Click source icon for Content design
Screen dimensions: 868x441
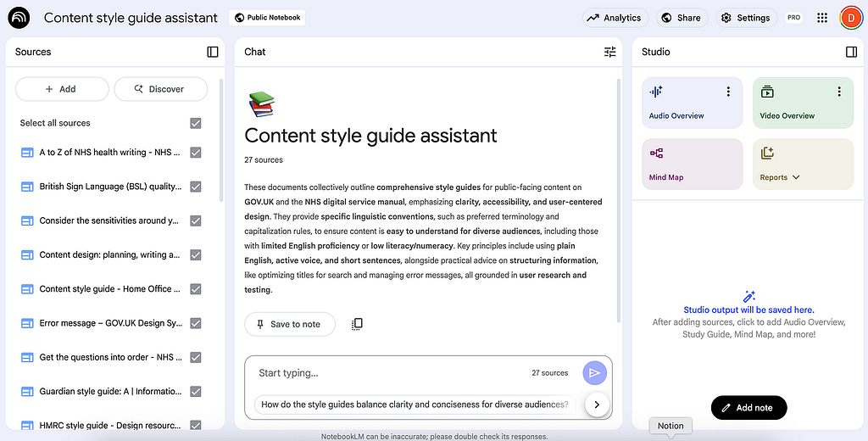[27, 255]
